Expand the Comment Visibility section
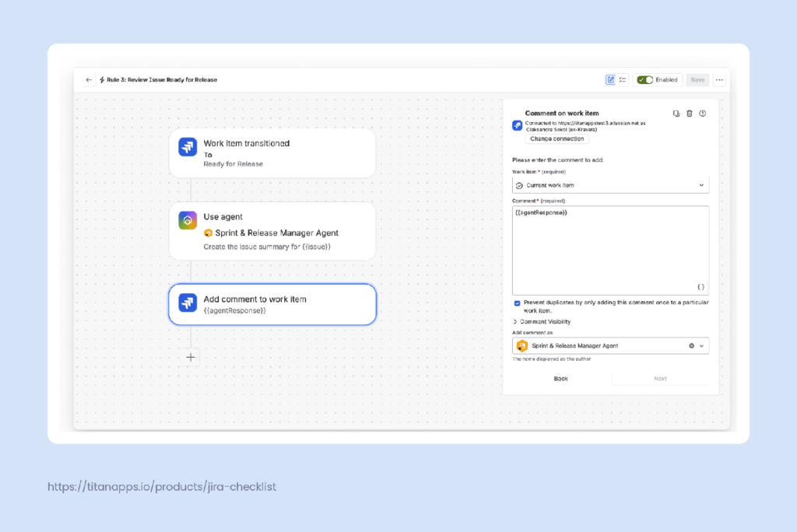The width and height of the screenshot is (797, 532). pyautogui.click(x=542, y=322)
